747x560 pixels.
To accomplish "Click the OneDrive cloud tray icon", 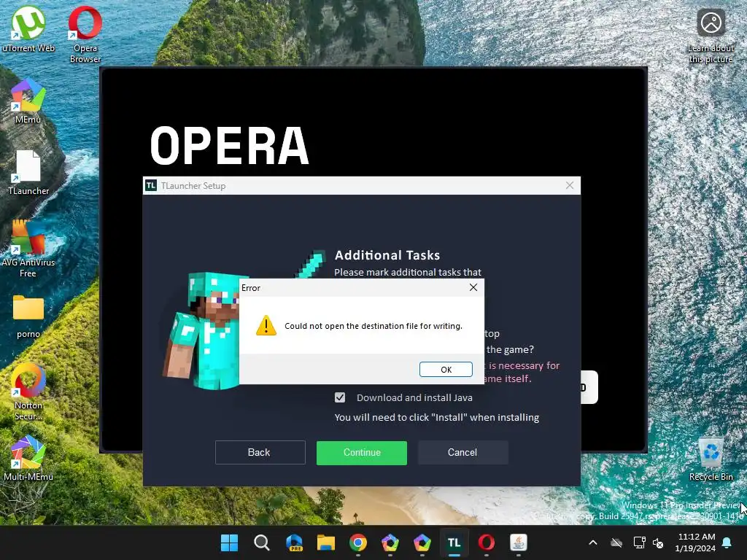I will coord(616,542).
